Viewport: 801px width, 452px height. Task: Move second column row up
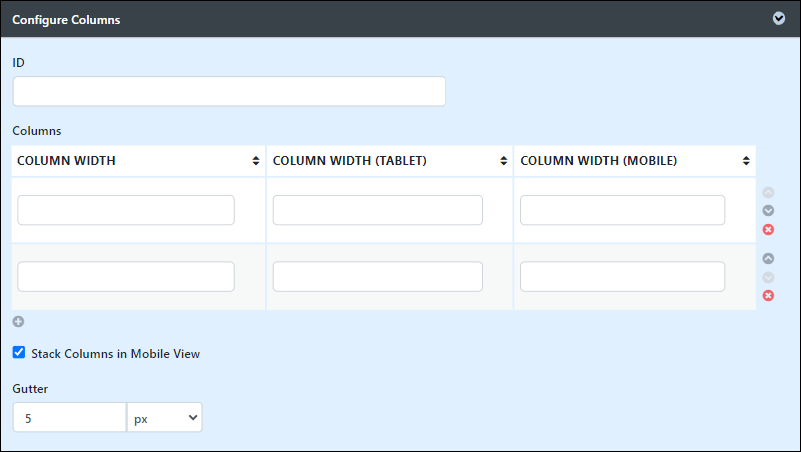pos(768,258)
